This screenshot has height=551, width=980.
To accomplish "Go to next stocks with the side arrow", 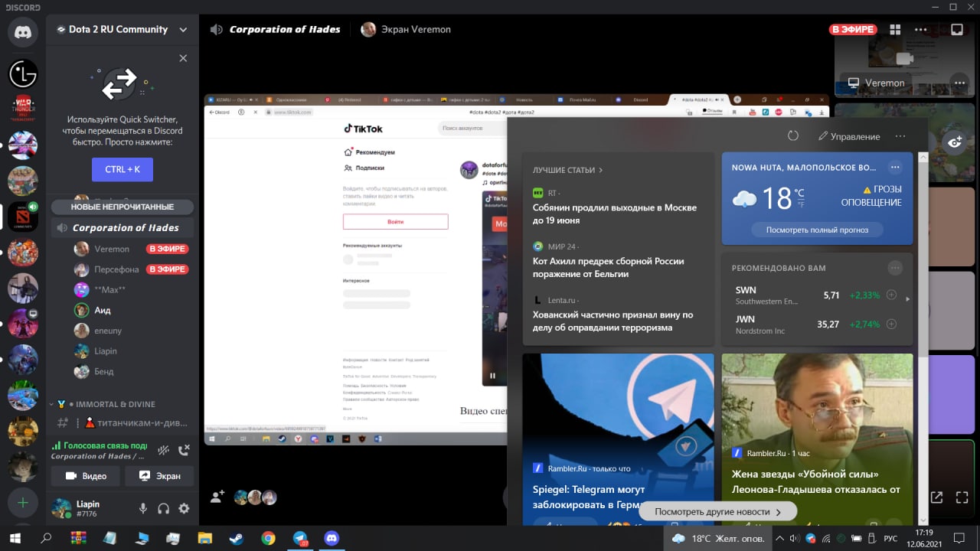I will click(908, 299).
